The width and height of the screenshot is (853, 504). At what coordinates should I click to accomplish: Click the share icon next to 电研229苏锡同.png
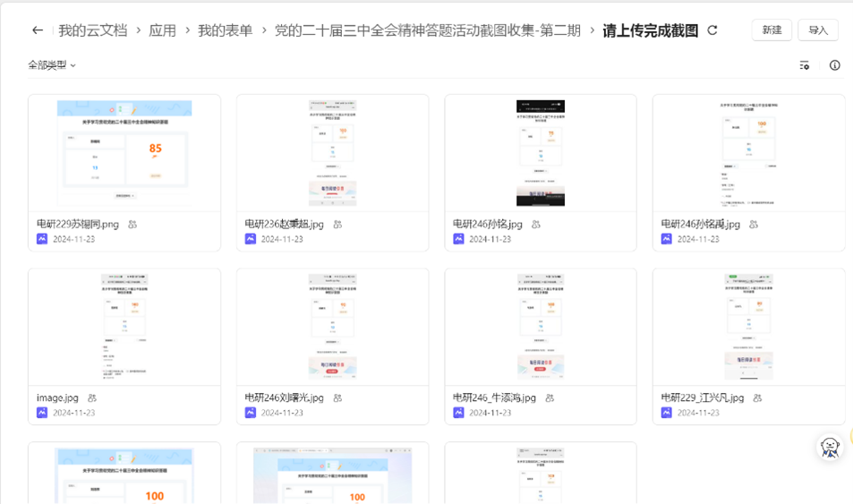click(x=132, y=225)
